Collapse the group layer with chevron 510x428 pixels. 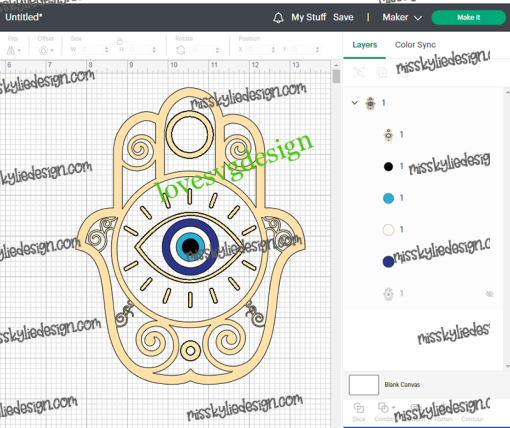(x=355, y=103)
